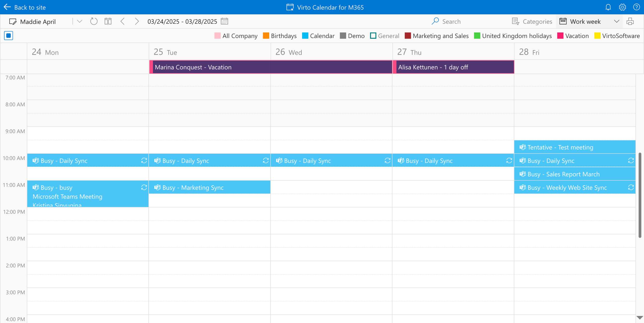This screenshot has width=644, height=323.
Task: Select the 27 Thu day header
Action: tap(409, 52)
